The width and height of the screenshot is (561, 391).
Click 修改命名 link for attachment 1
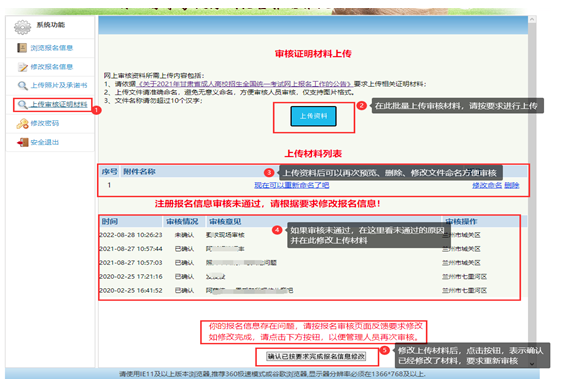coord(487,185)
